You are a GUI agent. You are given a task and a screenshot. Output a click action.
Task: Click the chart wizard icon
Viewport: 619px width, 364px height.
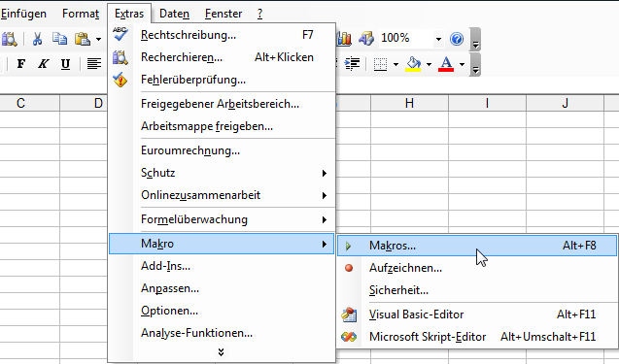point(343,39)
